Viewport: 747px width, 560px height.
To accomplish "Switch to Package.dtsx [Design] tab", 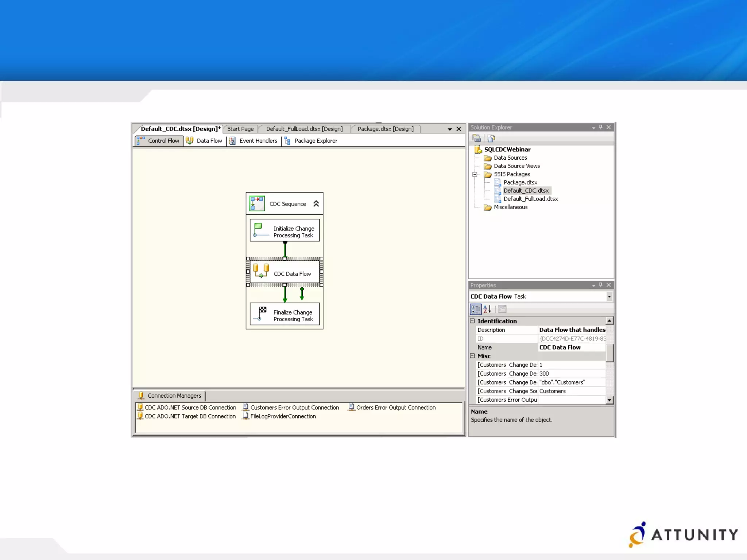I will (386, 129).
